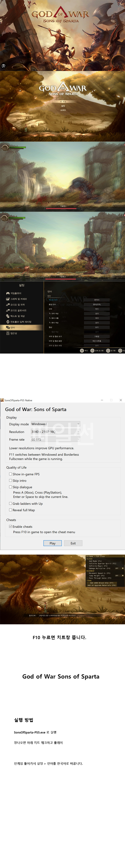Enable the Reveal full Map checkbox

point(10,510)
